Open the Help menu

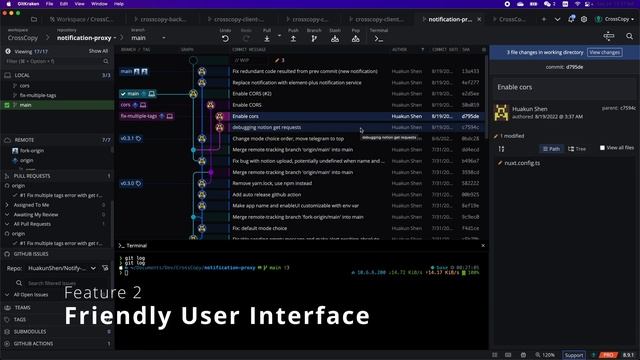click(x=119, y=4)
